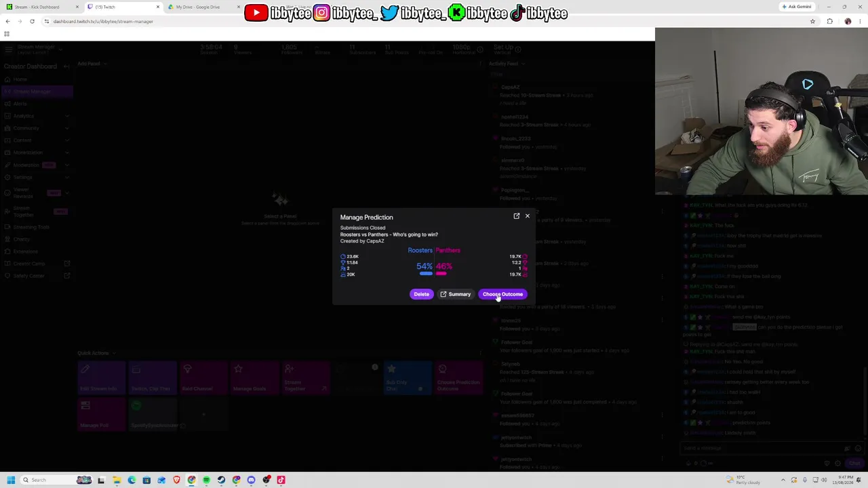The image size is (868, 488).
Task: Click the Roosters 23.6K points stat
Action: (x=350, y=257)
